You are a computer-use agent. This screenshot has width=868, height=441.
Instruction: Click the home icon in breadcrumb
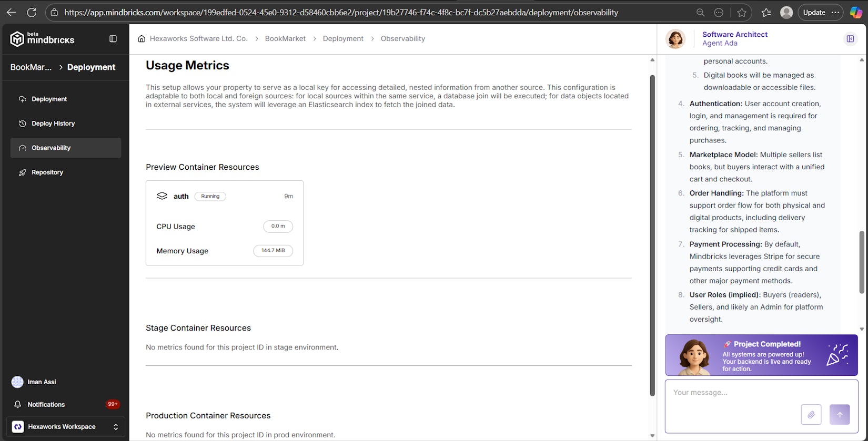point(142,39)
